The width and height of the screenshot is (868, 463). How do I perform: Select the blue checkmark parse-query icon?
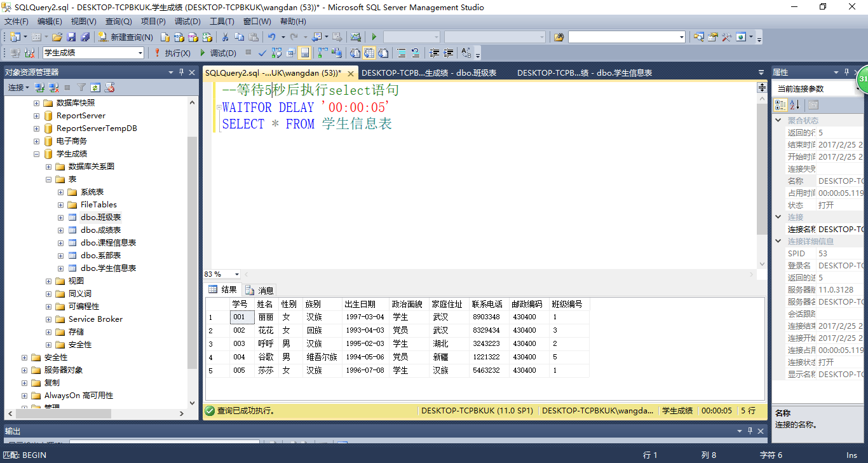[261, 52]
